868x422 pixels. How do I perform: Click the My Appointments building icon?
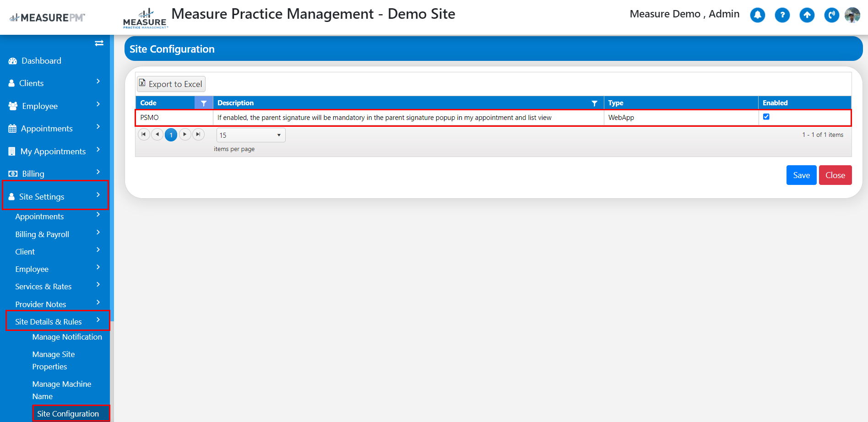coord(12,151)
